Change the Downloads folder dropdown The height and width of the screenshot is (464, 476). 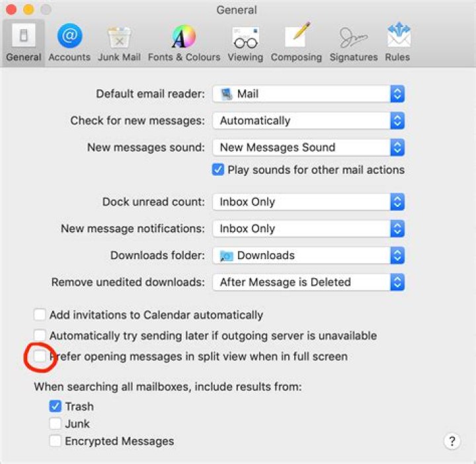click(308, 255)
